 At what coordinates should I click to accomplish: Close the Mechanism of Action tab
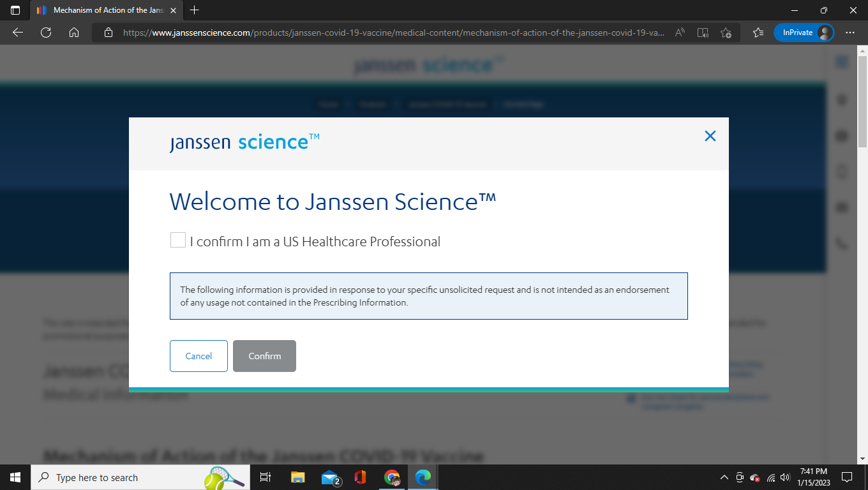pyautogui.click(x=173, y=10)
